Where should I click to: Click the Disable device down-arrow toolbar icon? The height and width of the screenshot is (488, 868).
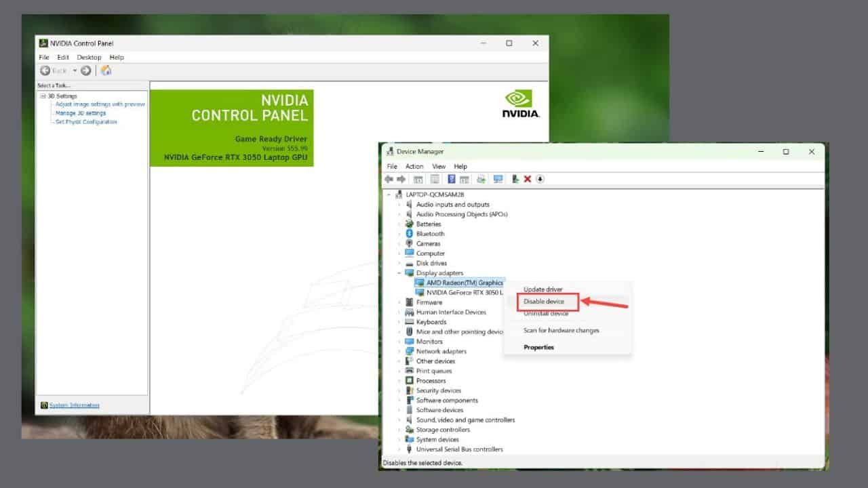pos(540,179)
